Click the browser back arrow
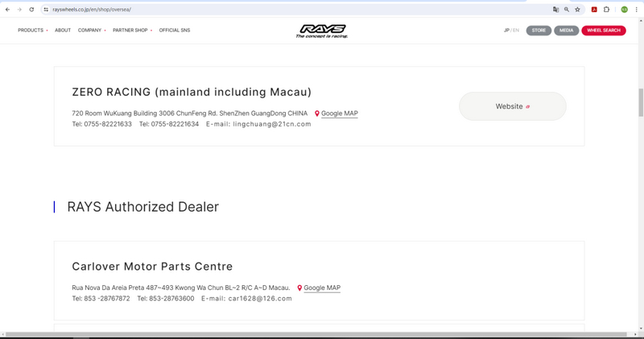Image resolution: width=644 pixels, height=339 pixels. coord(8,10)
